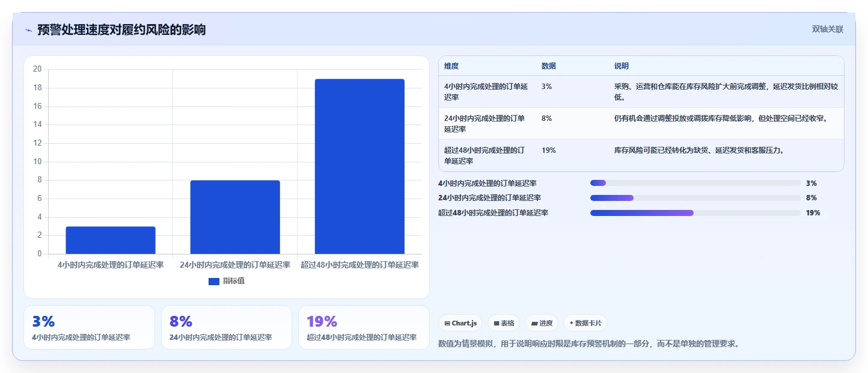The height and width of the screenshot is (373, 868).
Task: Click y-axis value 20
Action: [x=37, y=69]
